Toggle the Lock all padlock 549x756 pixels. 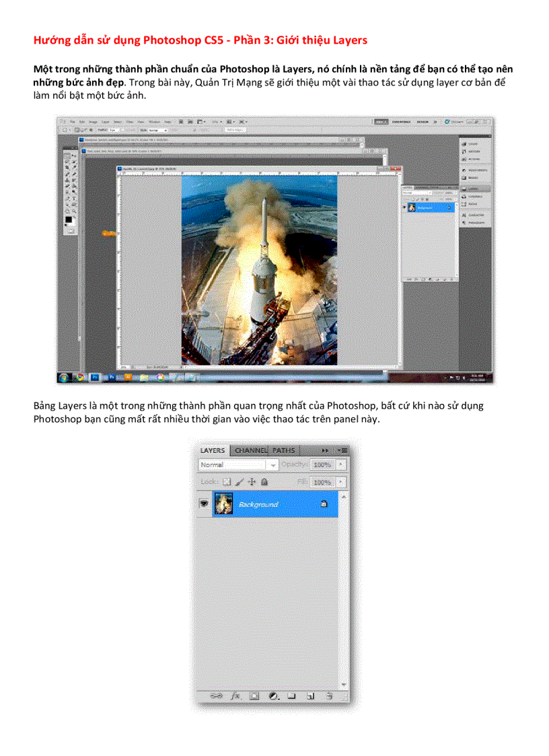pyautogui.click(x=264, y=482)
